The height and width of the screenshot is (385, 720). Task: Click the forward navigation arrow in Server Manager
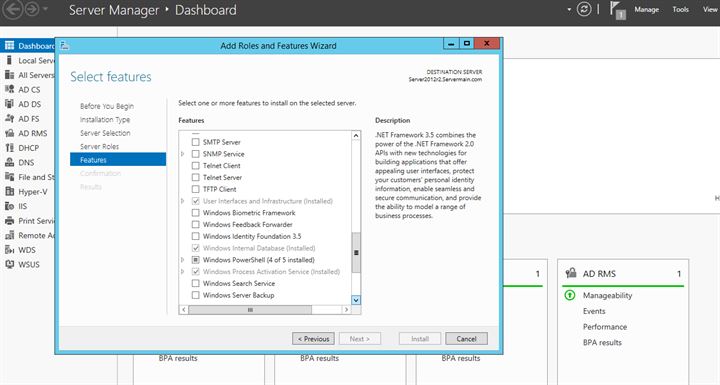pos(32,10)
